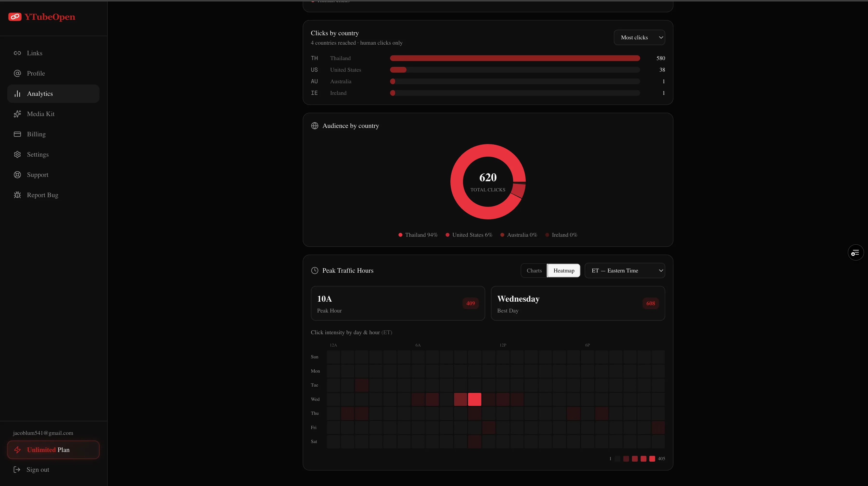Click the IE country code
The width and height of the screenshot is (868, 486).
click(314, 93)
